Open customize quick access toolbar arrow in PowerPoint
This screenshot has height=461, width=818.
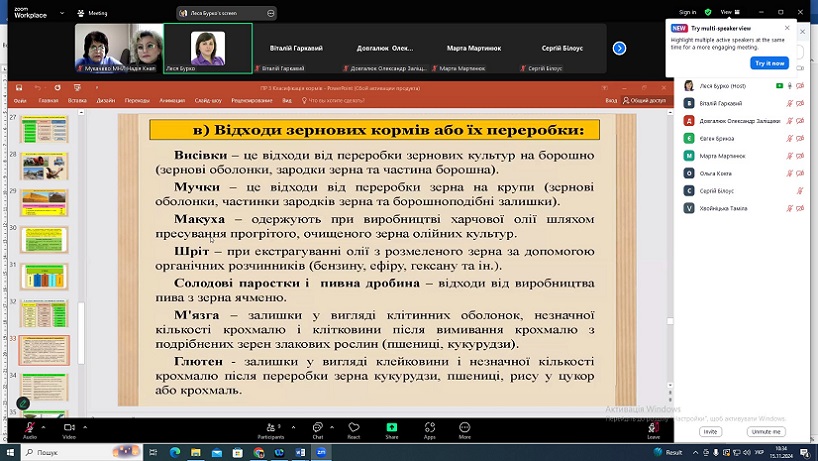[x=96, y=88]
